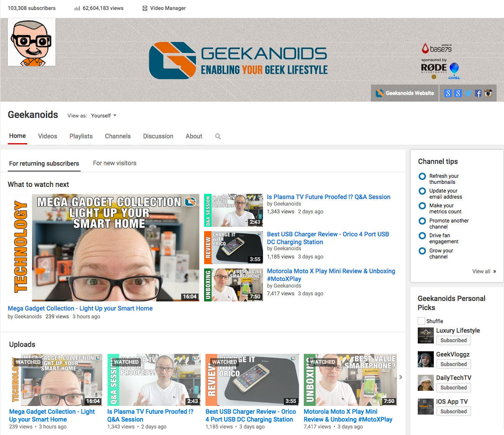Open the Moto X Play unboxing thumbnail in watch next
Screen dimensions: 504x435
click(233, 285)
